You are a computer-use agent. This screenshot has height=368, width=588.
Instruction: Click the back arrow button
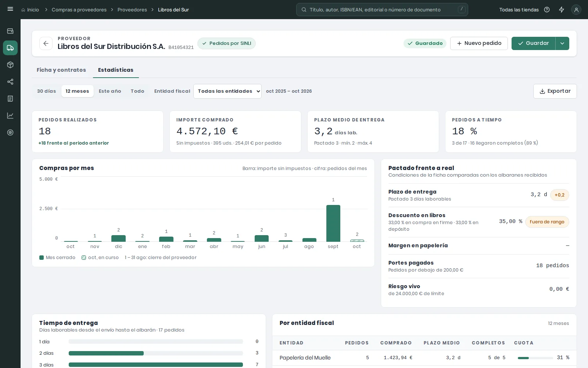point(46,43)
